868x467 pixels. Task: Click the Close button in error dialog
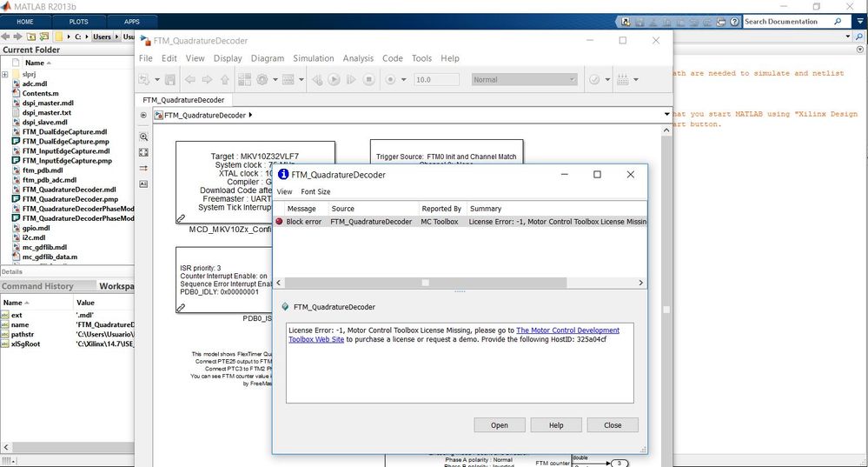(613, 425)
